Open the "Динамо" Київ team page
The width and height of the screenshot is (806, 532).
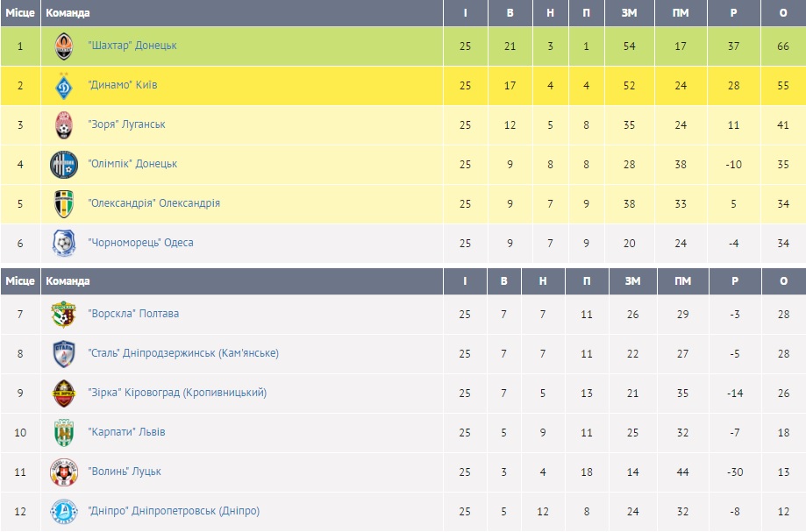point(123,86)
